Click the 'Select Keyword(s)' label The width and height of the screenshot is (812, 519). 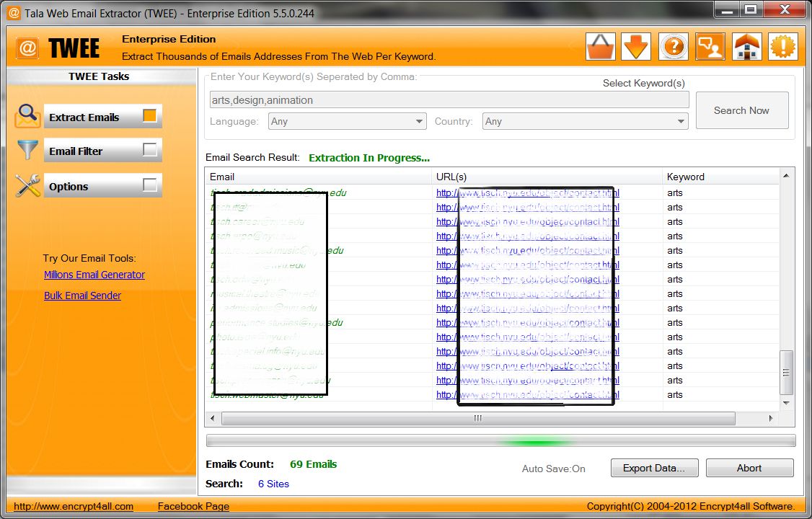644,84
